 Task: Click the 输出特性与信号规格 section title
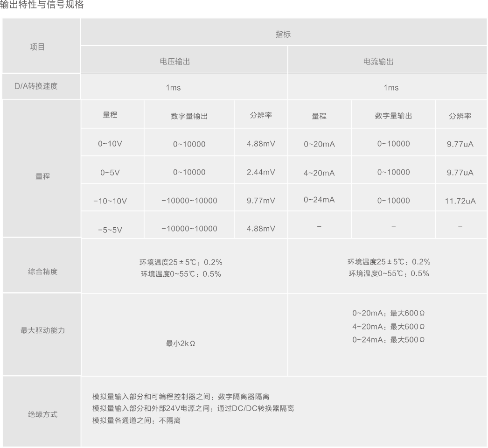pyautogui.click(x=42, y=5)
